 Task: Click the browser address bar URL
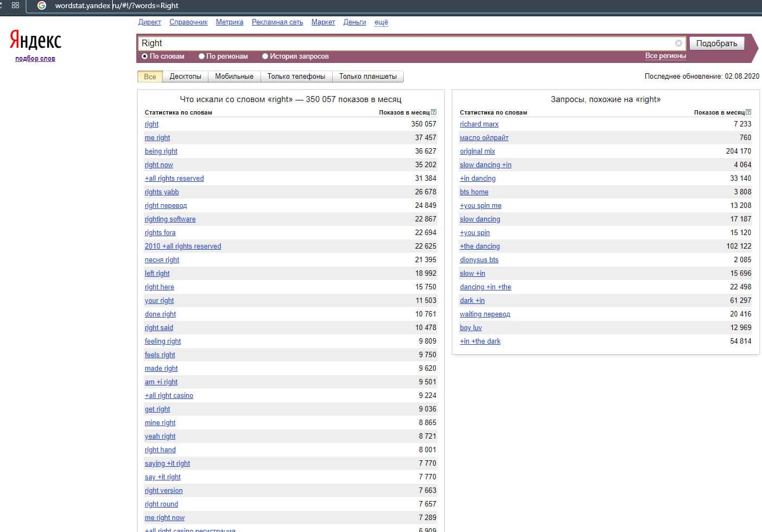[x=117, y=5]
